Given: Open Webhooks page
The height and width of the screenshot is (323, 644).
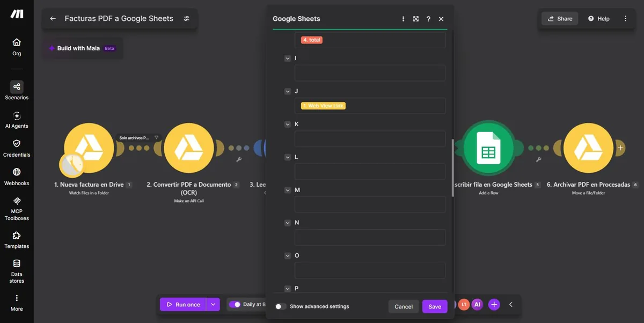Looking at the screenshot, I should click(17, 177).
